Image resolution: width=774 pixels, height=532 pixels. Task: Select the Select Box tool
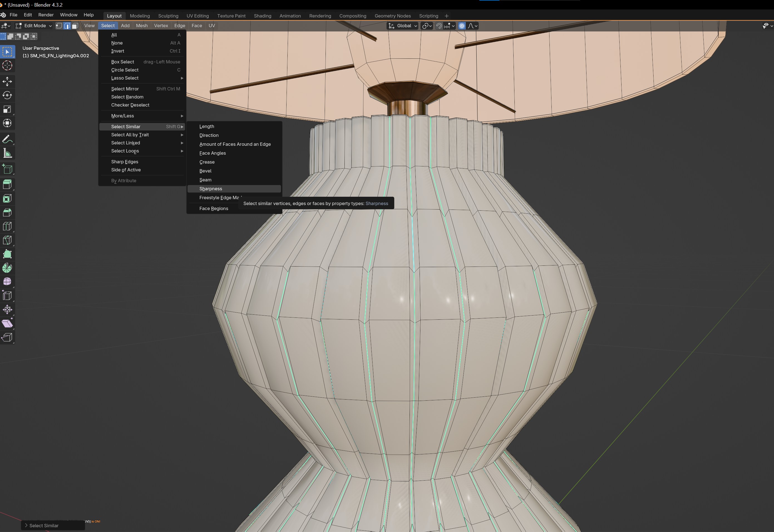[7, 52]
